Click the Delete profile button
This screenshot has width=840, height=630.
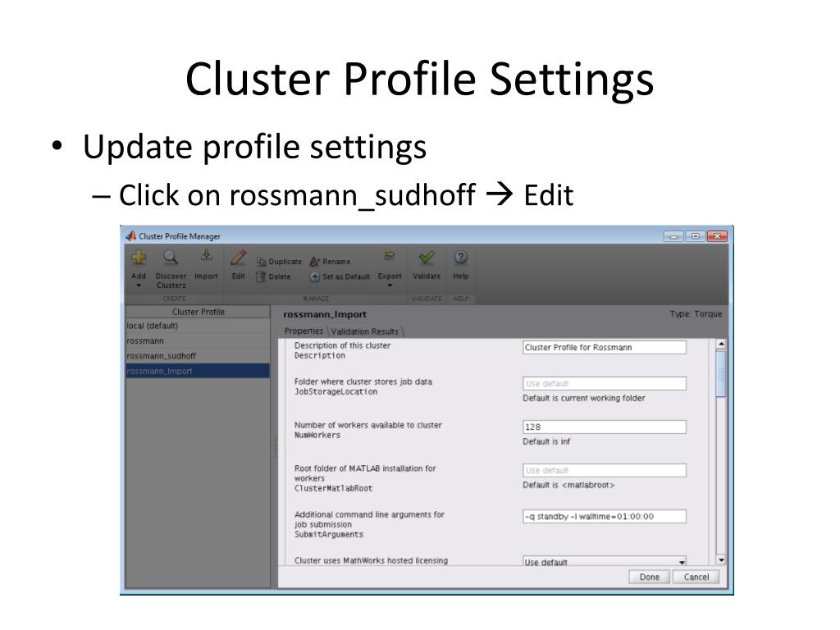tap(274, 276)
